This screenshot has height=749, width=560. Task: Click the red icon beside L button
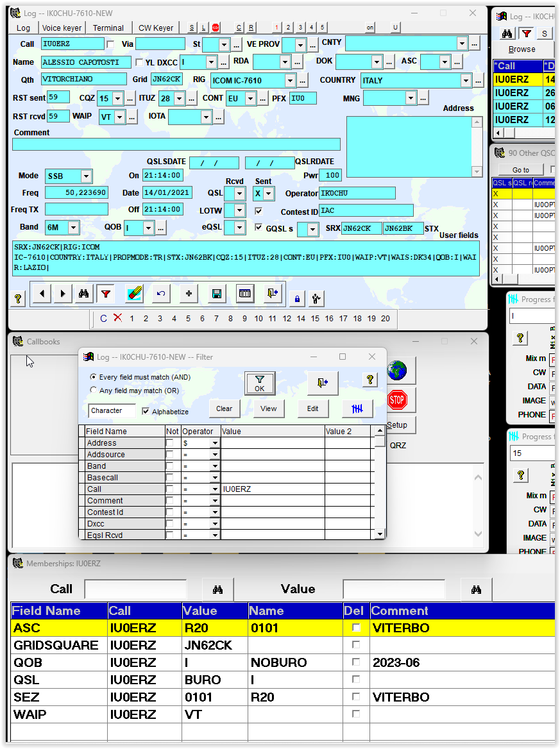point(216,28)
